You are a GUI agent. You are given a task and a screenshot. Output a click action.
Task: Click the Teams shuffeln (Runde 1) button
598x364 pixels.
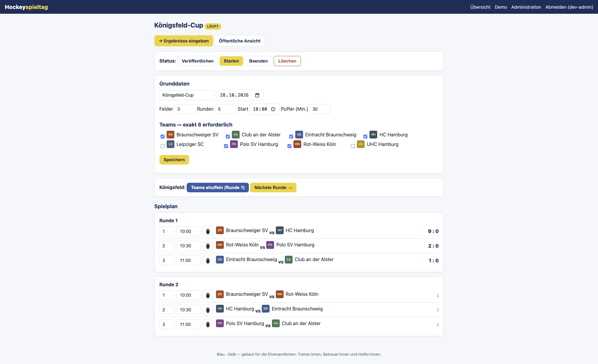pos(218,188)
